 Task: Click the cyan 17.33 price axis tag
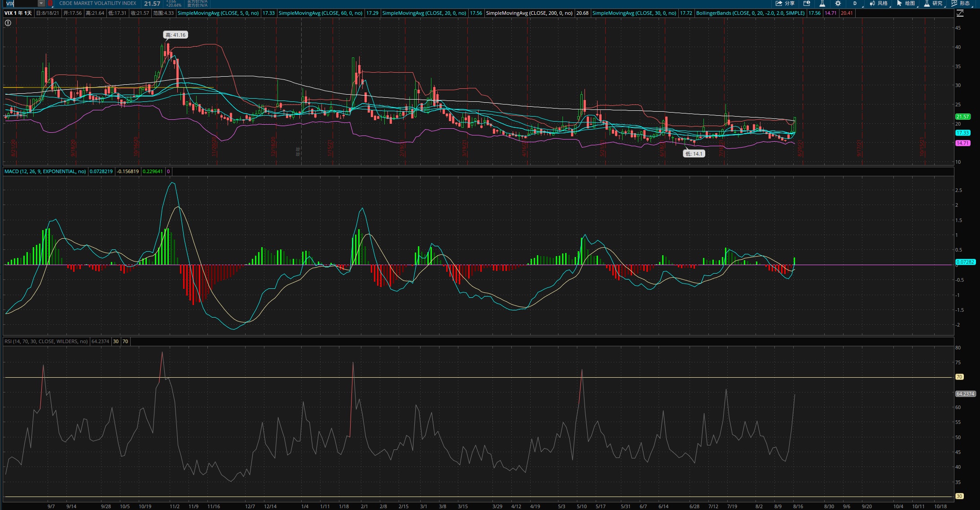click(963, 133)
